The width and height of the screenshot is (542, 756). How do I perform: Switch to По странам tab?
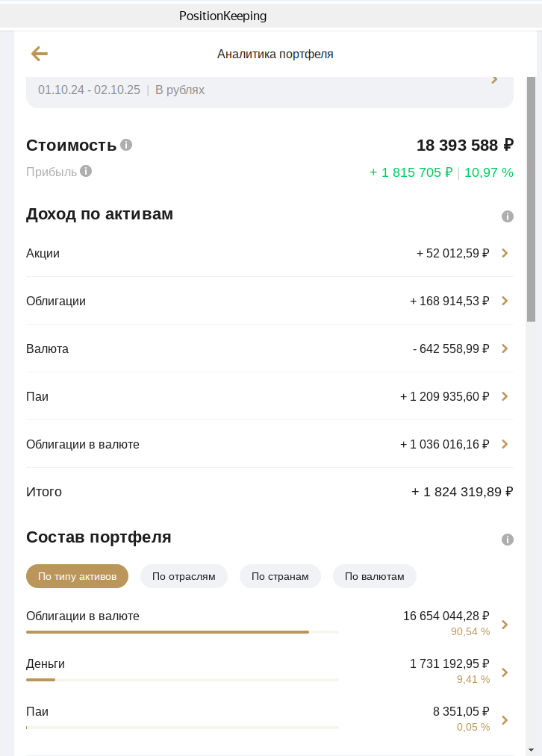[x=280, y=576]
